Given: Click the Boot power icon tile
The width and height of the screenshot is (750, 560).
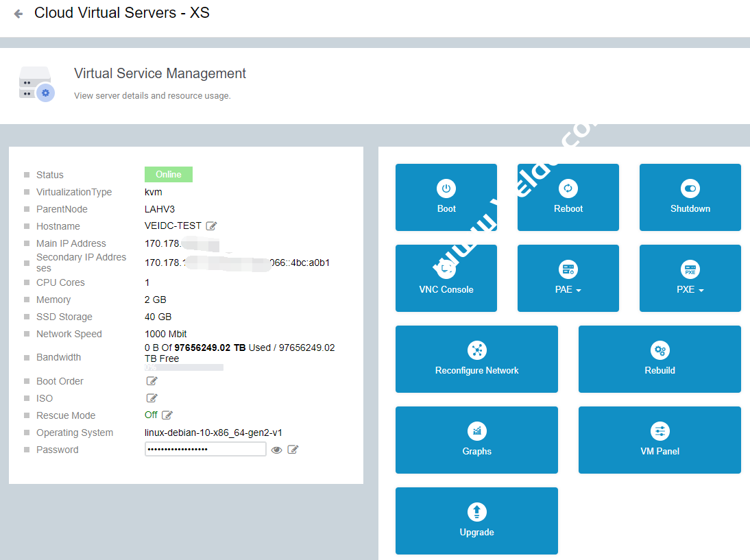Looking at the screenshot, I should [x=446, y=197].
